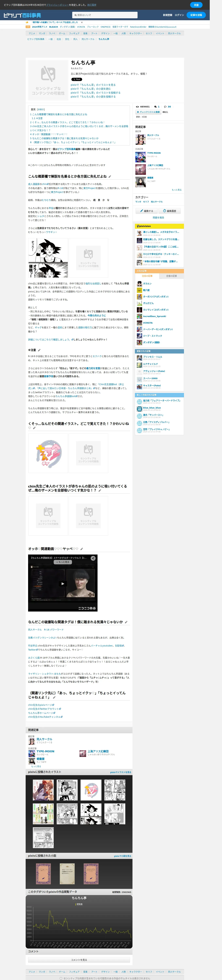222x980 pixels.
Task: Click chin先生のYouTubeチャンネル link
Action: coord(45,717)
